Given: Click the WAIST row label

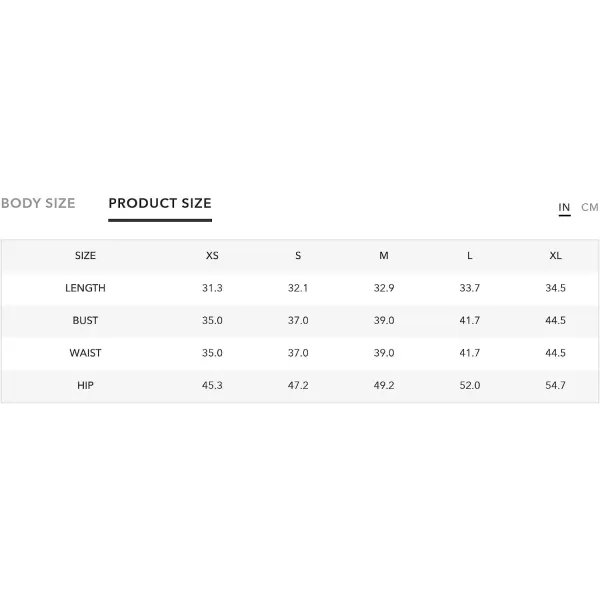Looking at the screenshot, I should 85,353.
